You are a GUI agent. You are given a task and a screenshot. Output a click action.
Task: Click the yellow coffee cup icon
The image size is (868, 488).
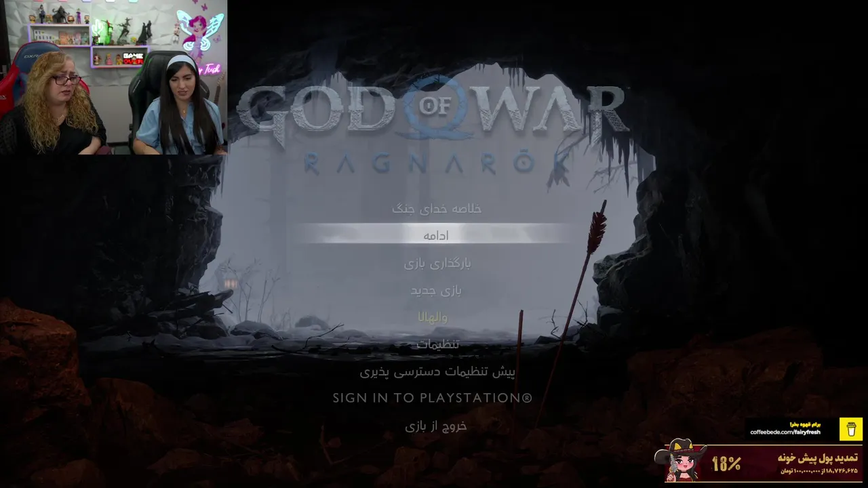coord(851,429)
